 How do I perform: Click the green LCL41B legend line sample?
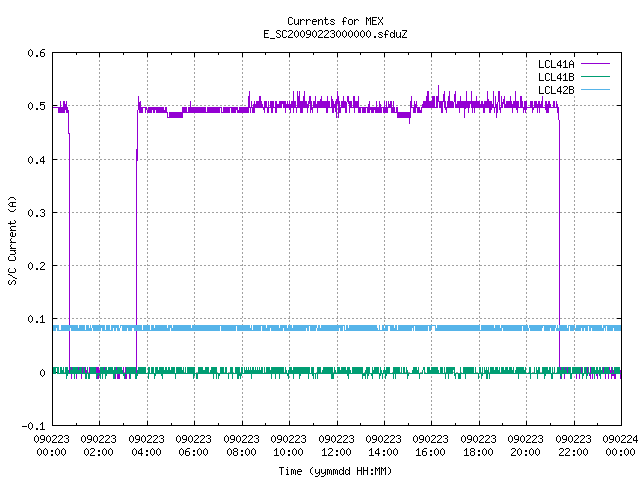click(595, 77)
